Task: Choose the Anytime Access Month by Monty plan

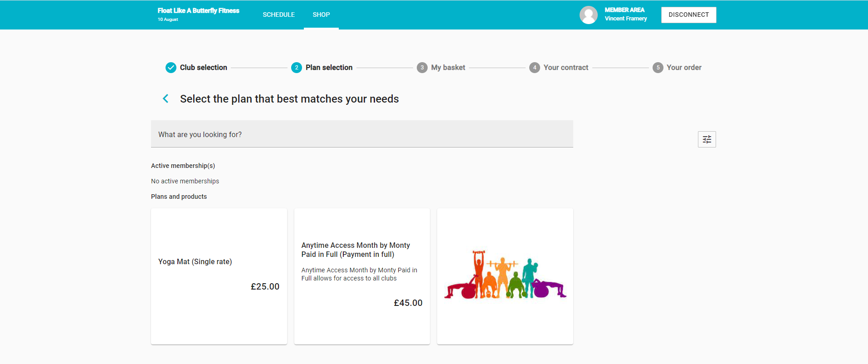Action: click(x=362, y=276)
